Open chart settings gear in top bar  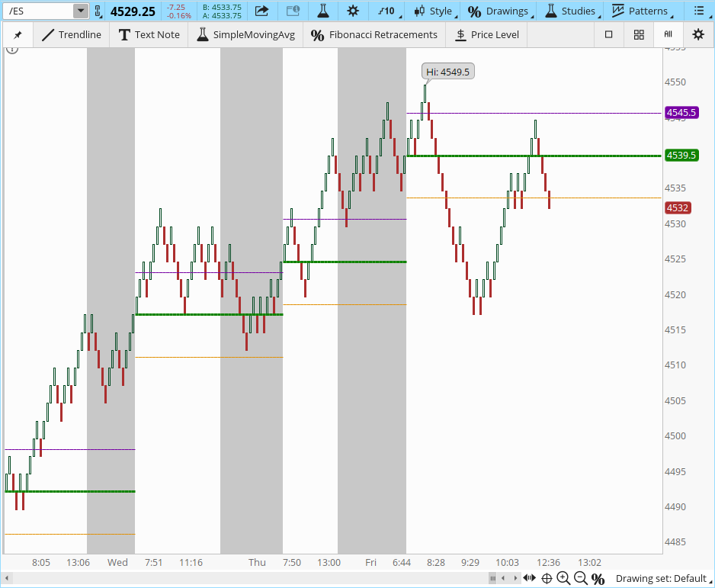353,11
